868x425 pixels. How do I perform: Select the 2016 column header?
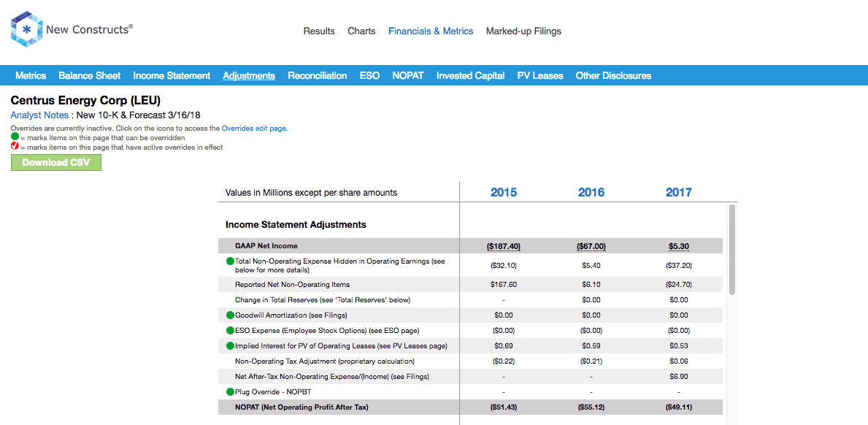591,193
